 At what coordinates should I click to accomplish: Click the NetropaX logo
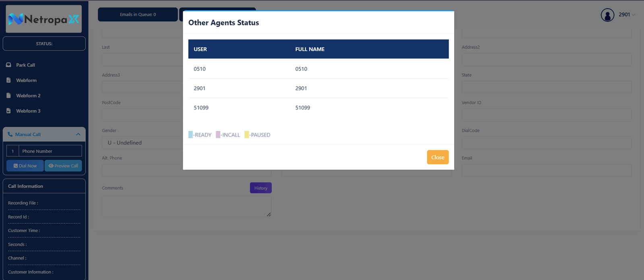(x=44, y=19)
